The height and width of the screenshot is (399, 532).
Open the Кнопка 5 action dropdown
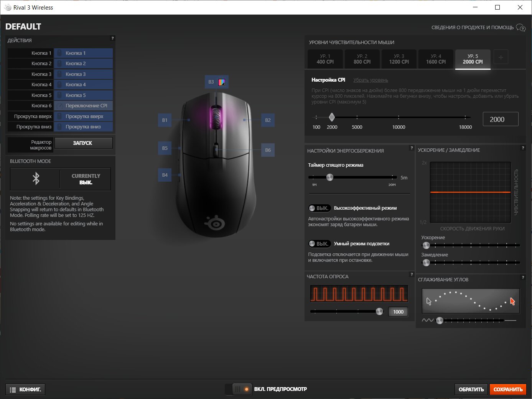click(x=83, y=95)
